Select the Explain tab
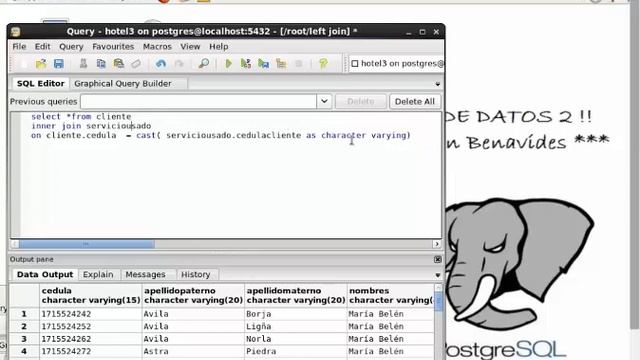 [98, 274]
